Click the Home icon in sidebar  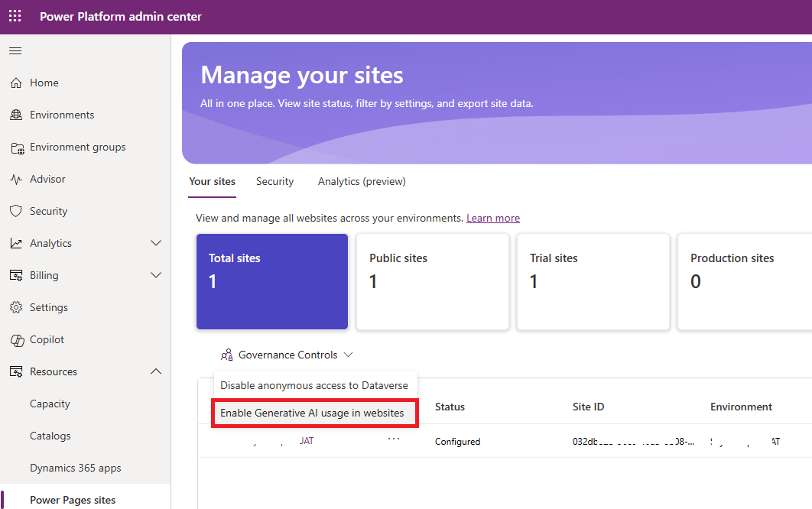click(16, 83)
